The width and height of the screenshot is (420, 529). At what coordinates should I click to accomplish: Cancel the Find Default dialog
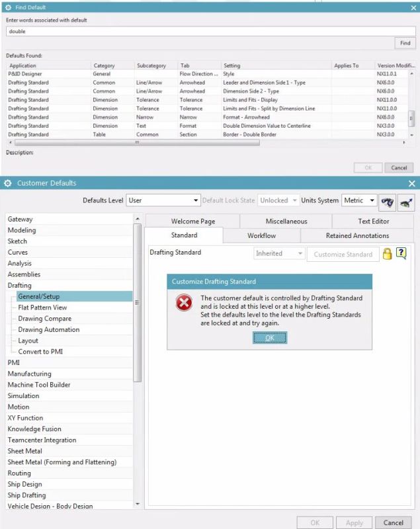point(399,168)
